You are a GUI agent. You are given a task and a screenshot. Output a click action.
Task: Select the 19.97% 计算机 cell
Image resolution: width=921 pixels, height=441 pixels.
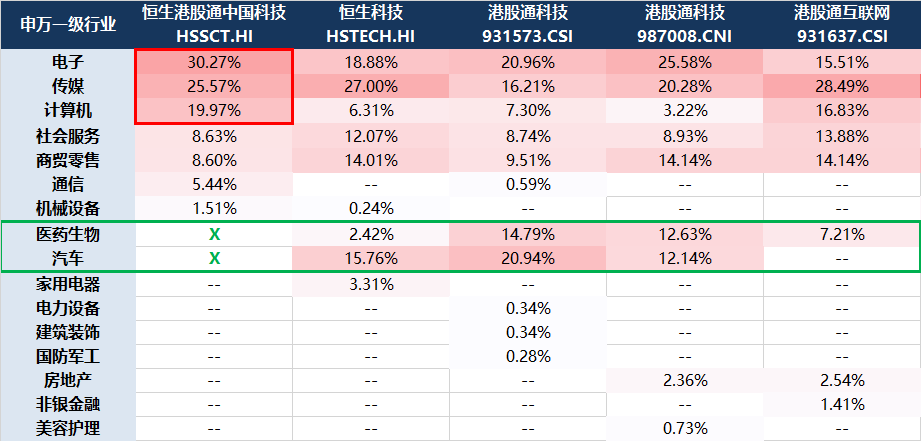pos(213,110)
